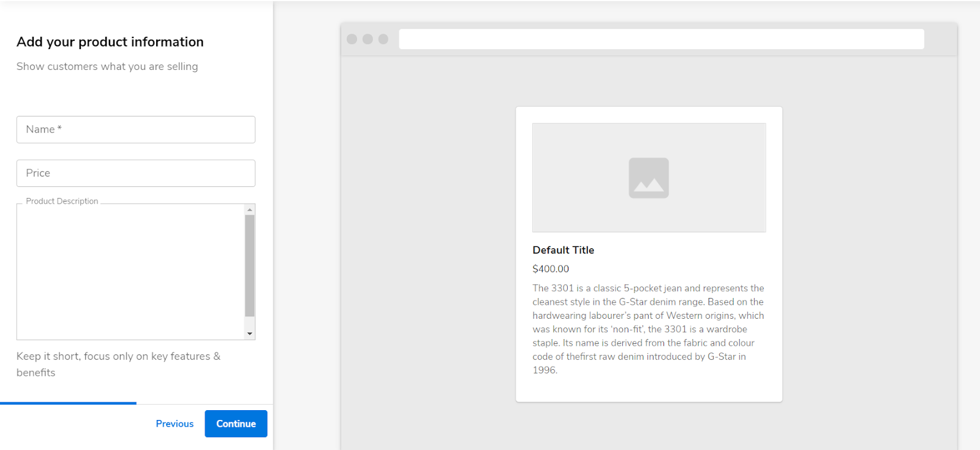Image resolution: width=980 pixels, height=450 pixels.
Task: Click the "Default Title" product name
Action: (x=563, y=250)
